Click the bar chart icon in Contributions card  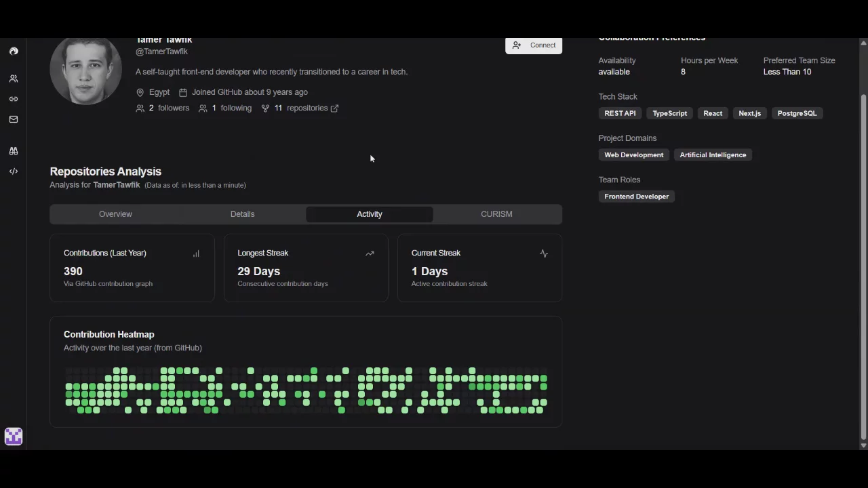pos(196,253)
